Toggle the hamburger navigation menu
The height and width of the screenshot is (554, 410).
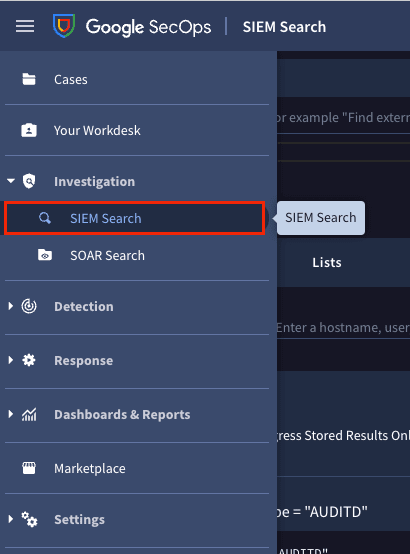(25, 26)
